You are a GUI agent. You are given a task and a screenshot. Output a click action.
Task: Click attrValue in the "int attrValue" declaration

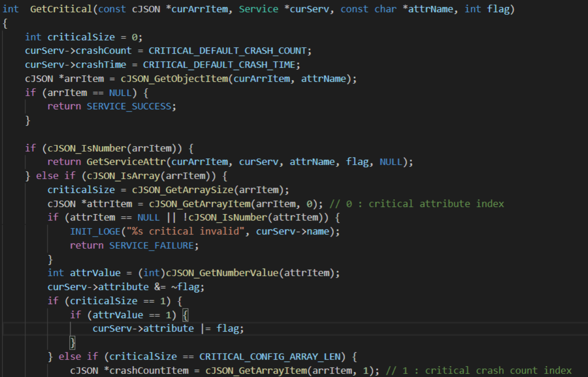pos(95,273)
